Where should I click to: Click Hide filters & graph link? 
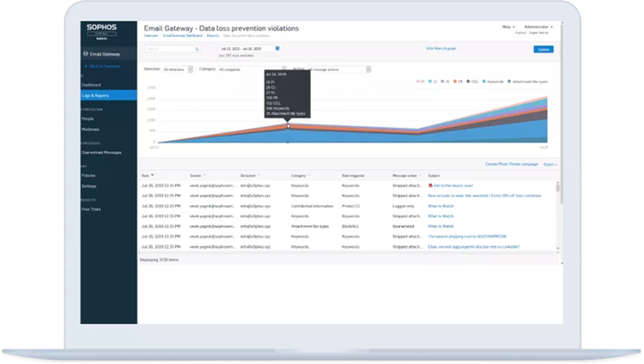(440, 48)
